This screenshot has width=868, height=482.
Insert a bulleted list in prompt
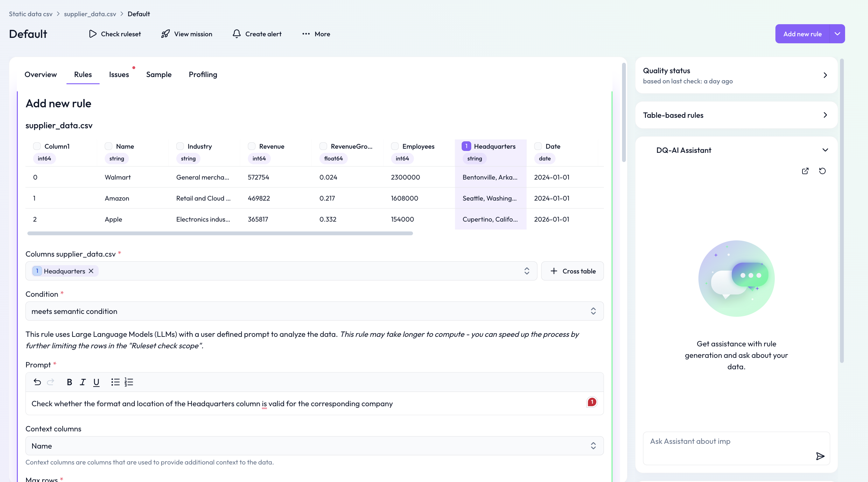[115, 382]
